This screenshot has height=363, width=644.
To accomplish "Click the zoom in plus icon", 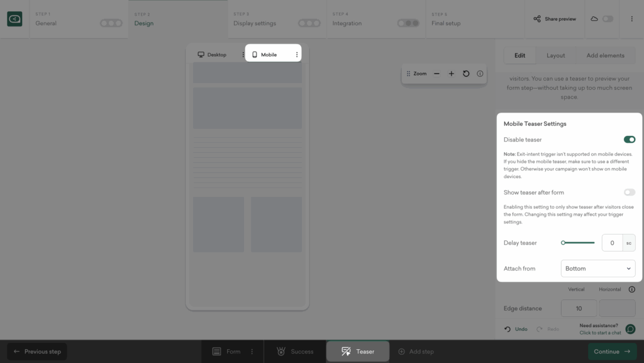I will pos(451,74).
